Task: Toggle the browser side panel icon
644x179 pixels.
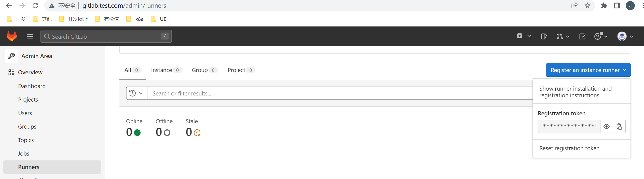Action: pyautogui.click(x=617, y=6)
